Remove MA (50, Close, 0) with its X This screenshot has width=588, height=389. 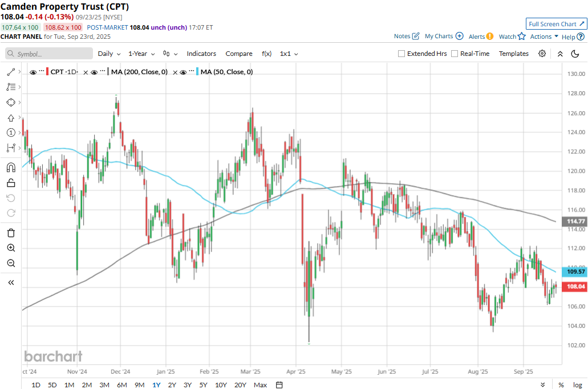[x=175, y=72]
